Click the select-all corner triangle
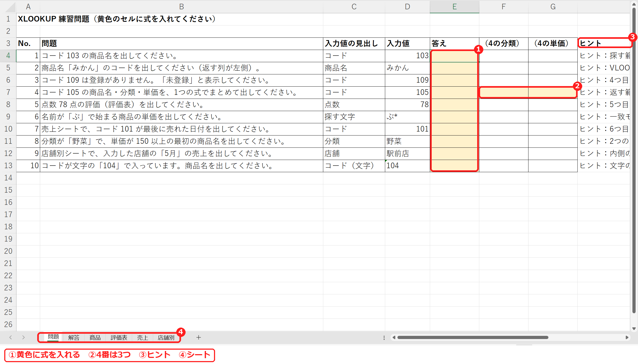This screenshot has width=638, height=364. point(10,7)
